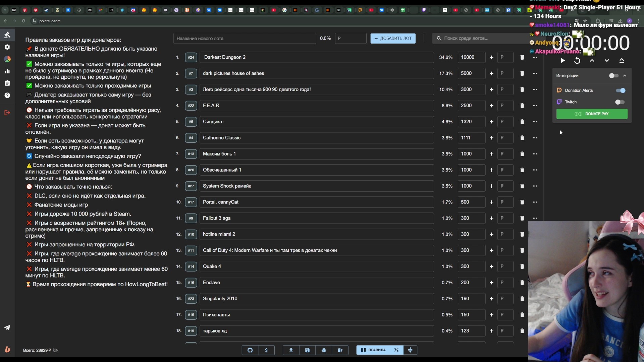Open the browser tab list dropdown arrow

coord(5,10)
